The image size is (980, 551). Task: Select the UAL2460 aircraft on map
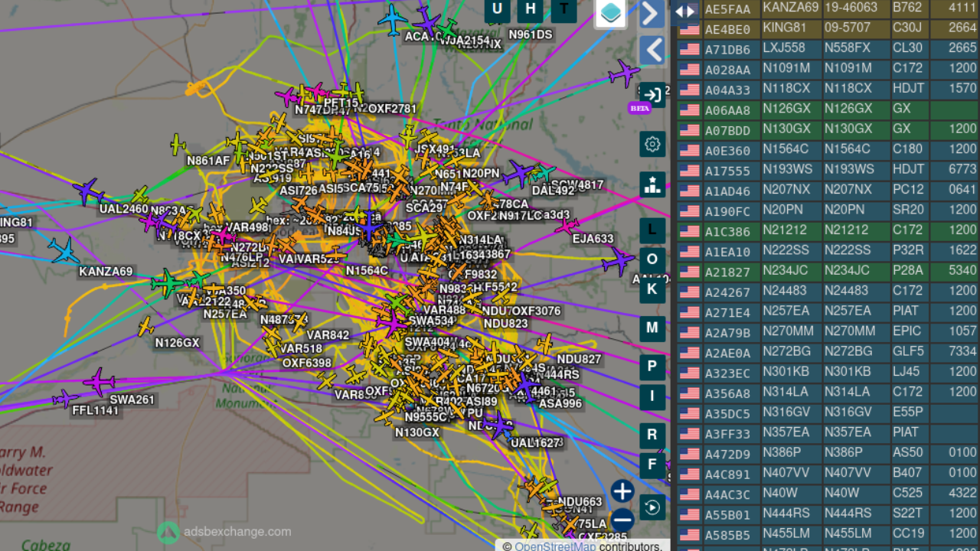click(89, 191)
